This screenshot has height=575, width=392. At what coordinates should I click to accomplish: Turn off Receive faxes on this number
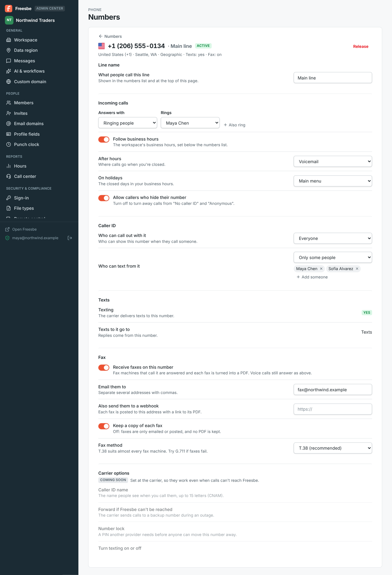coord(104,368)
